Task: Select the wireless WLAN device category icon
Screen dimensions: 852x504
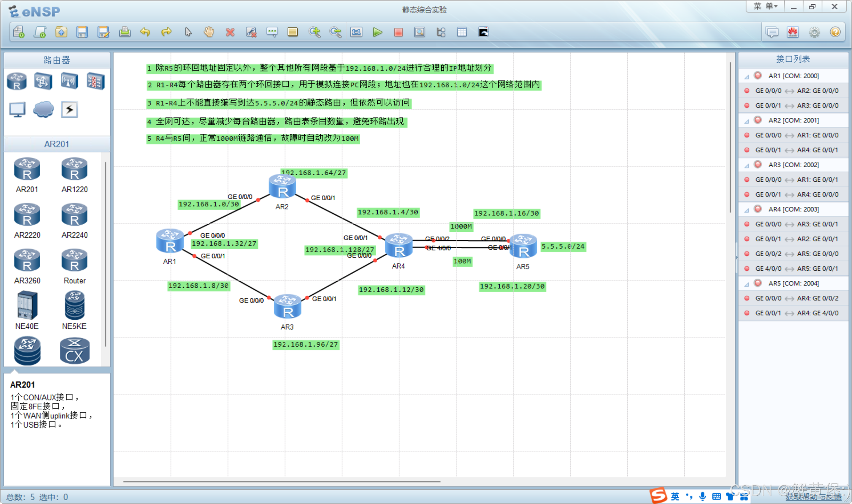Action: click(x=69, y=81)
